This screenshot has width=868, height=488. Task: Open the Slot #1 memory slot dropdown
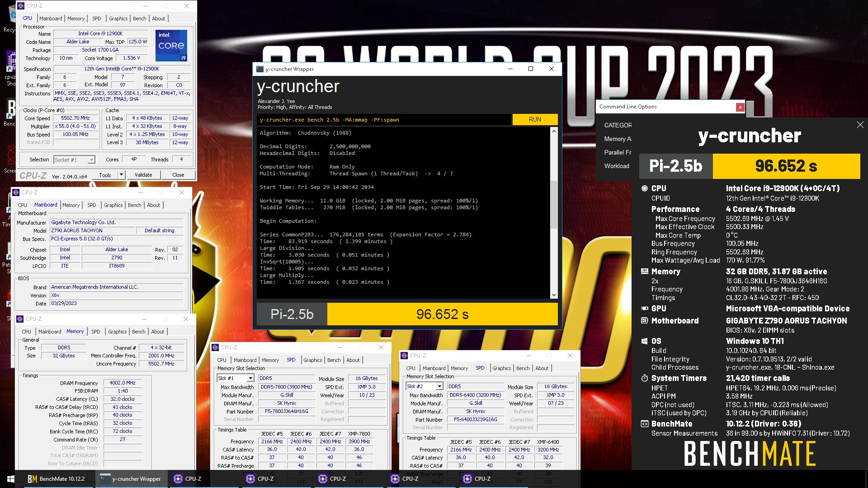[250, 378]
